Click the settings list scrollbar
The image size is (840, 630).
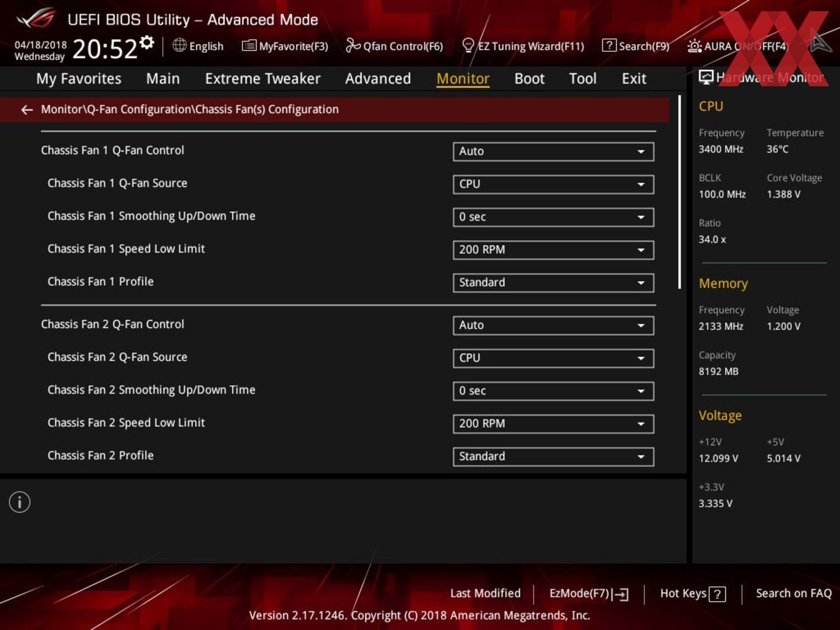[679, 191]
